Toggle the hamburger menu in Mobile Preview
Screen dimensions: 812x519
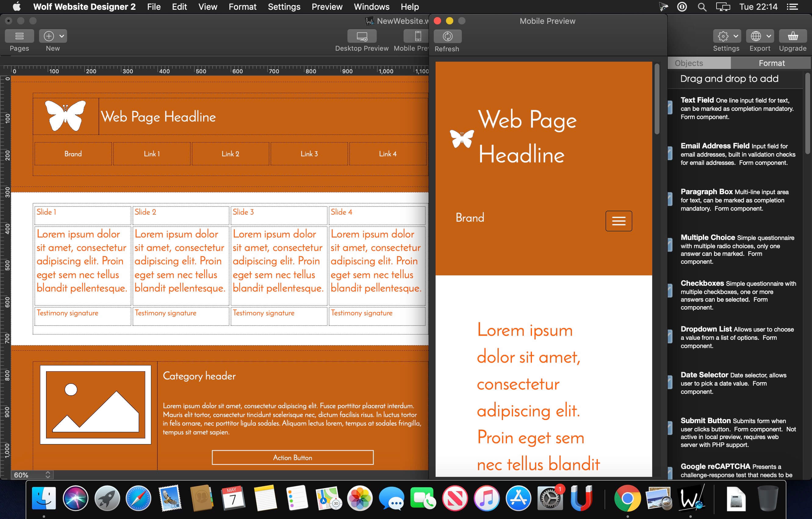618,221
